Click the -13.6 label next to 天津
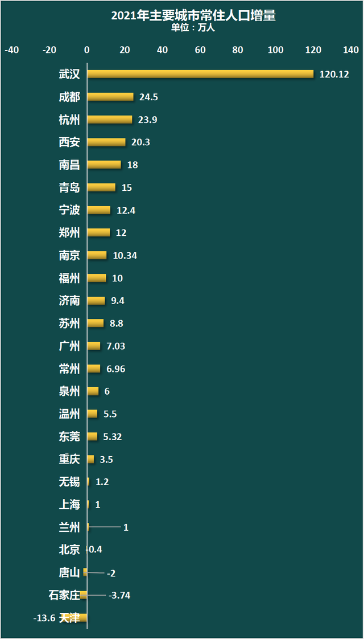 tap(45, 618)
